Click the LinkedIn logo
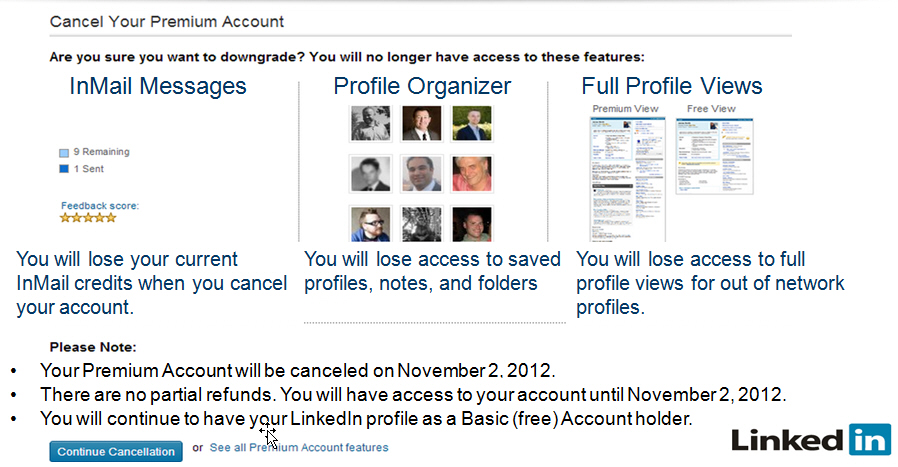 coord(810,439)
